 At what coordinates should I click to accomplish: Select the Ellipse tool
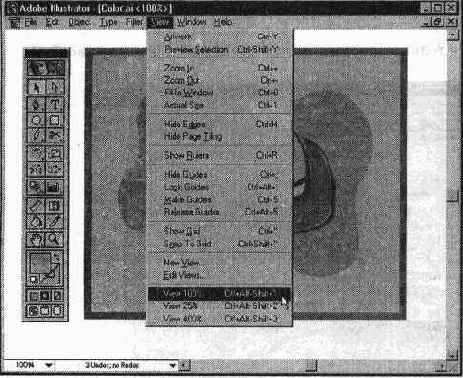coord(36,120)
